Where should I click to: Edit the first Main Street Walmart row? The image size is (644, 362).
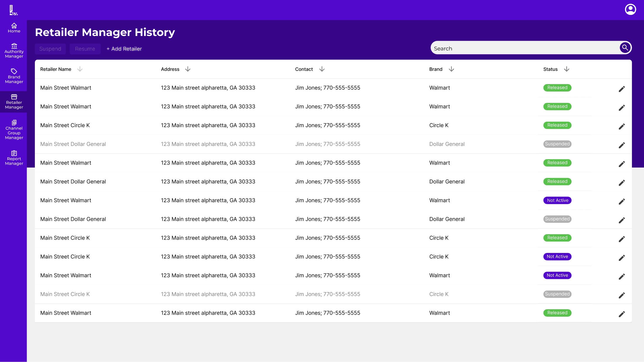(x=621, y=89)
